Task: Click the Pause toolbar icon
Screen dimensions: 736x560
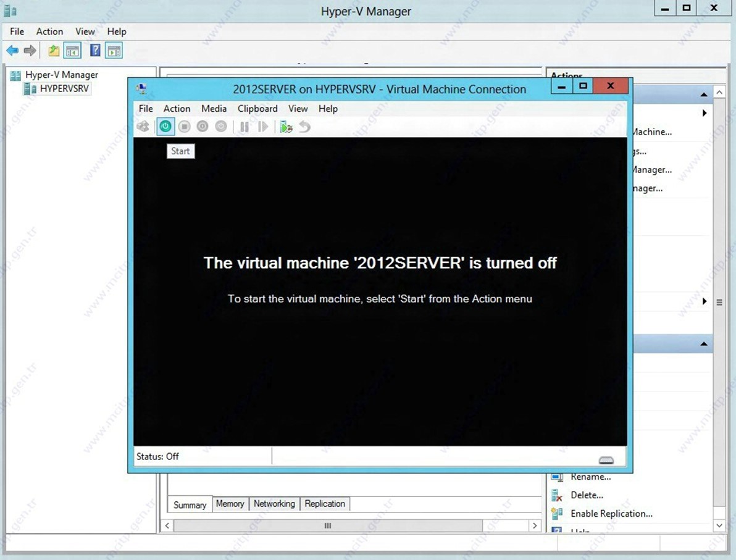Action: (244, 127)
